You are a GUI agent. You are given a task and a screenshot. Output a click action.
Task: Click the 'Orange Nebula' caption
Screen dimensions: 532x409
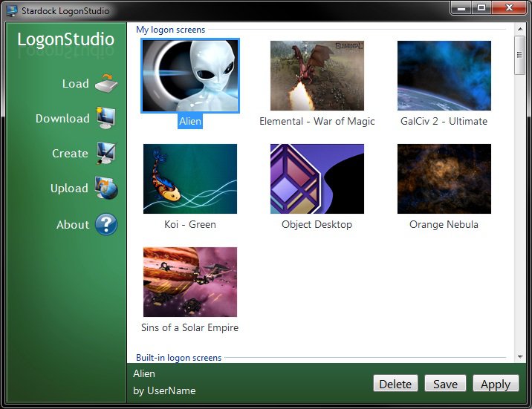coord(444,224)
